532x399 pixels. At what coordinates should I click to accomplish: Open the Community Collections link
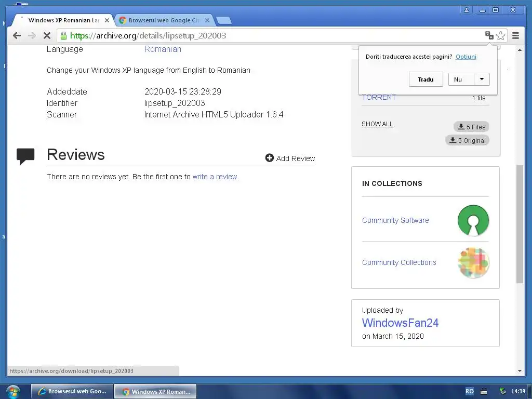(x=399, y=262)
